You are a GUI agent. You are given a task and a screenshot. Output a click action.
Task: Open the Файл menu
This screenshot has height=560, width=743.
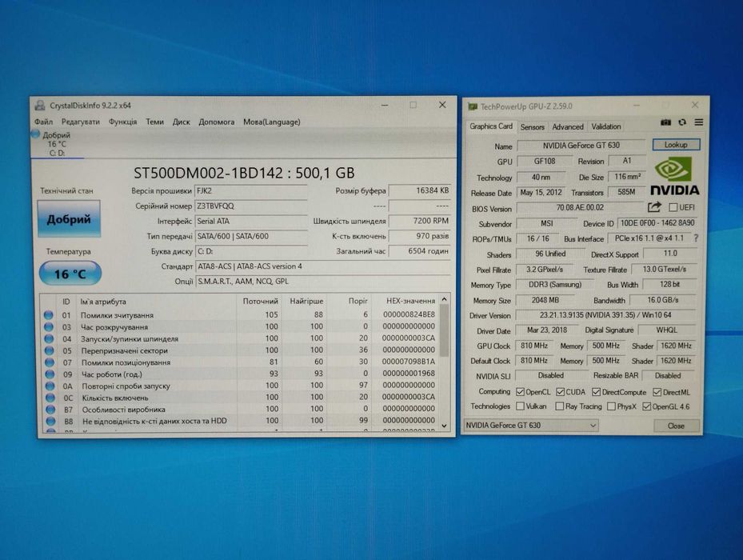pos(44,122)
